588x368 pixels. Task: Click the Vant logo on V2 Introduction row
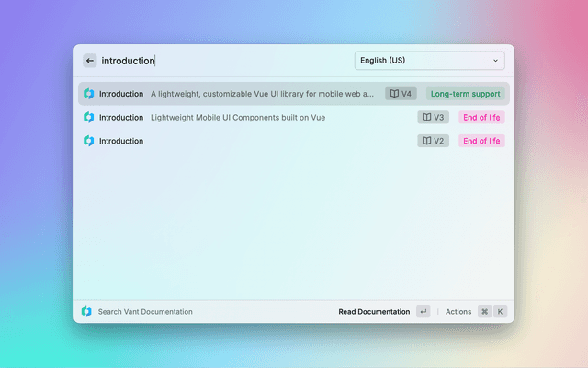click(89, 142)
